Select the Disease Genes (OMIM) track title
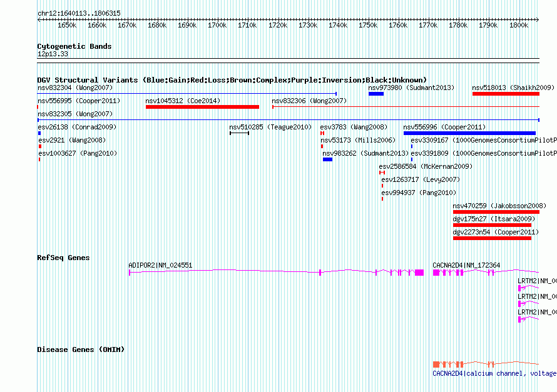Image resolution: width=557 pixels, height=392 pixels. click(81, 349)
